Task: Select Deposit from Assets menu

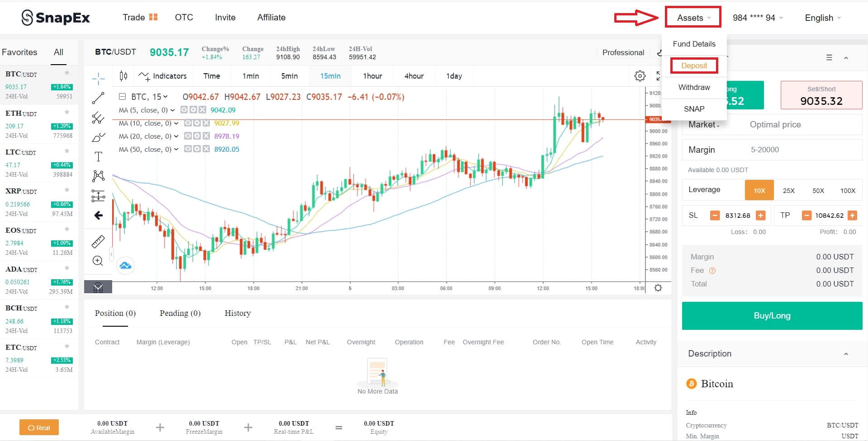Action: [x=694, y=66]
